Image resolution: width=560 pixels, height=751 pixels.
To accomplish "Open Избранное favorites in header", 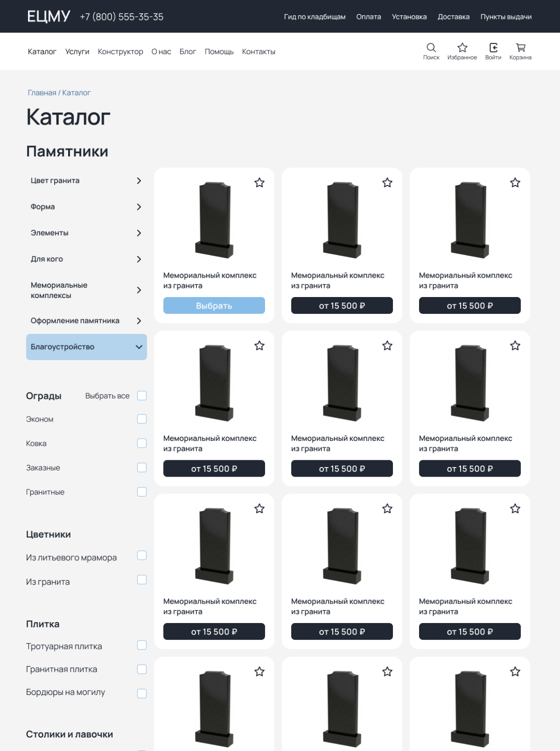I will coord(462,51).
